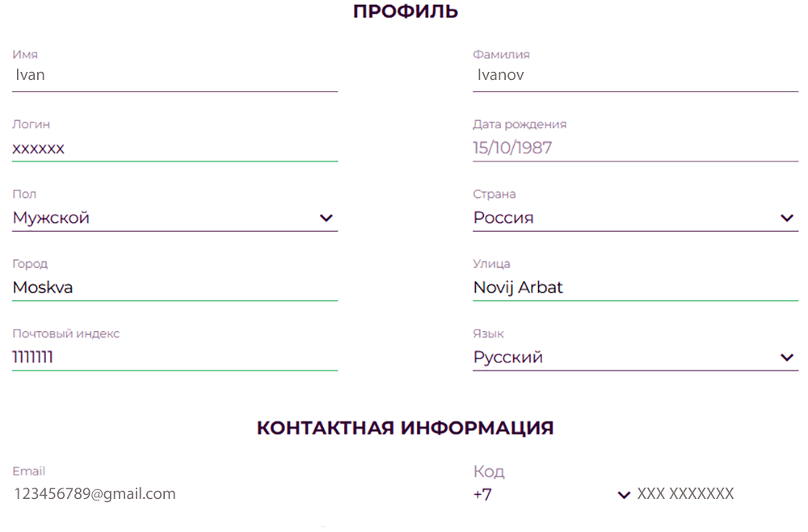Select the Дата рождения date field
Viewport: 808px width, 532px height.
click(x=635, y=148)
